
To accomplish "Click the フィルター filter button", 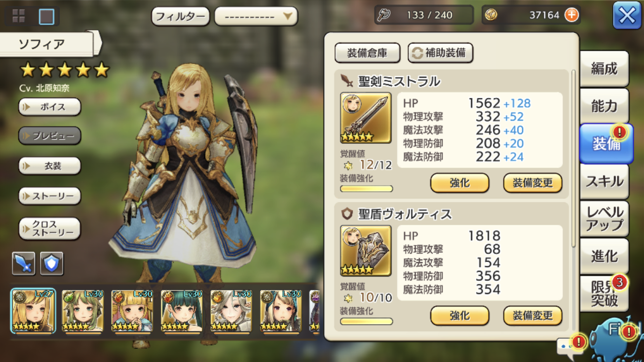I will 181,16.
